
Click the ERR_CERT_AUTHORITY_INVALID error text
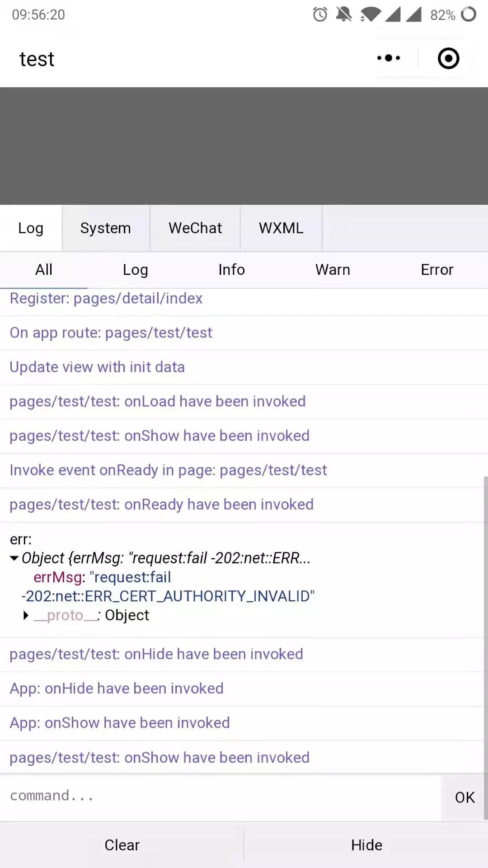[168, 596]
